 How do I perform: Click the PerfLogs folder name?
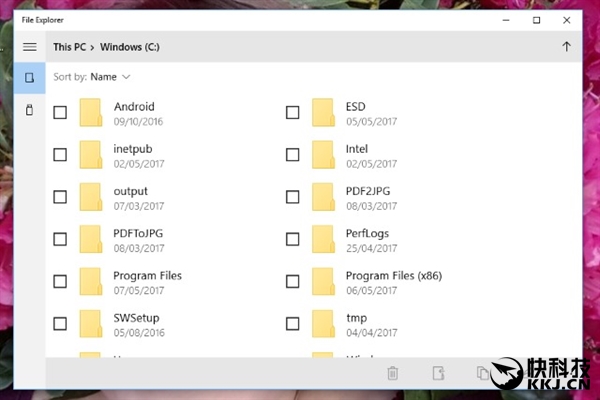[x=367, y=233]
